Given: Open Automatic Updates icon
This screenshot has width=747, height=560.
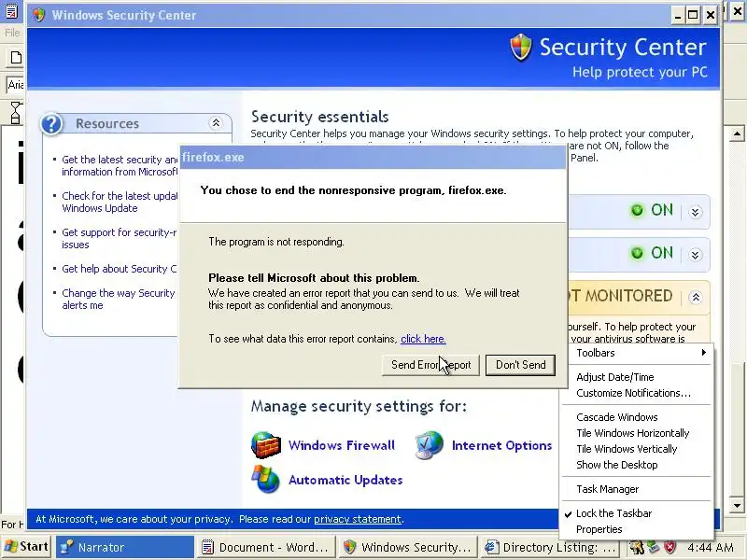Looking at the screenshot, I should click(266, 479).
